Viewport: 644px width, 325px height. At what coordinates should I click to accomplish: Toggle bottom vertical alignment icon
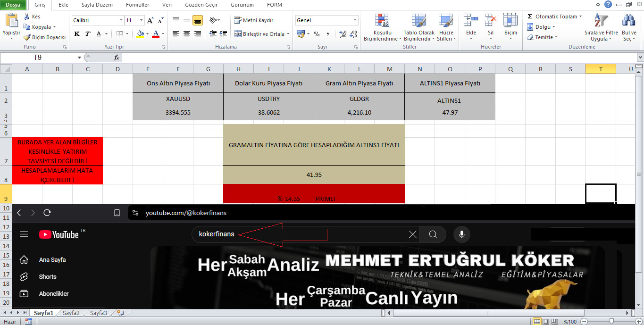tap(197, 20)
